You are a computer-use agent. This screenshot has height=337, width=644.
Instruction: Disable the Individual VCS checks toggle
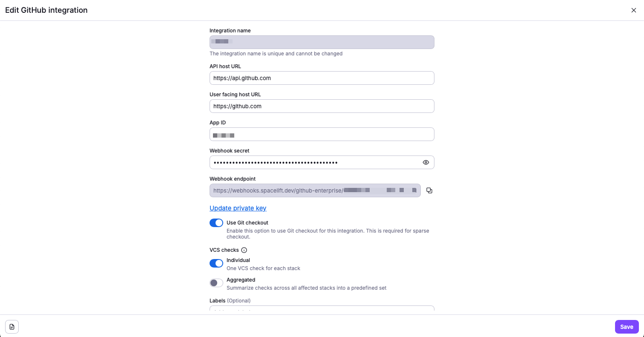tap(216, 263)
